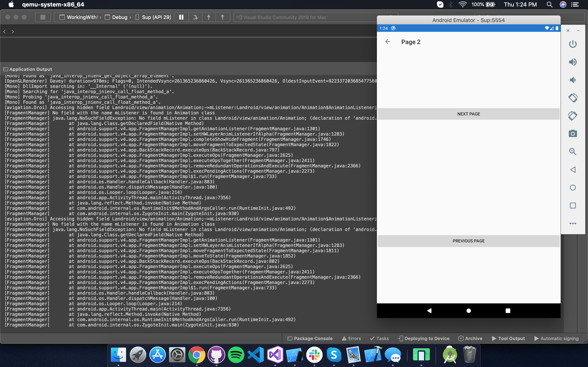Screen dimensions: 588x367
Task: Rotate emulator left using rotate icon
Action: (x=573, y=98)
